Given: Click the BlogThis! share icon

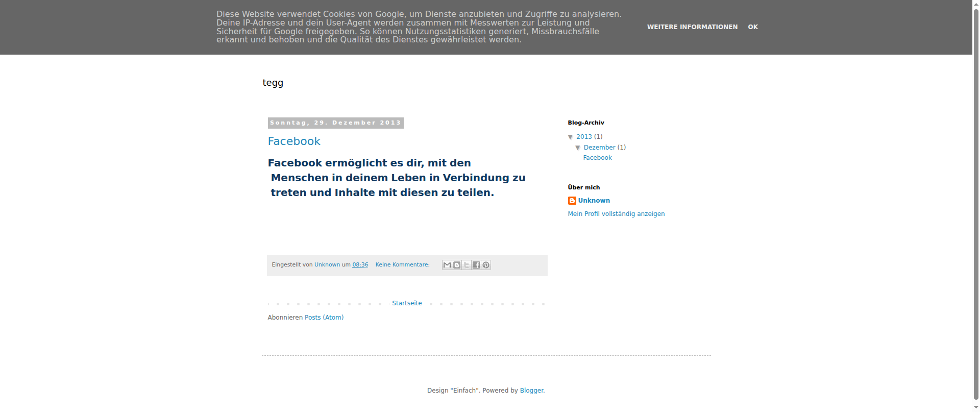Looking at the screenshot, I should pos(457,265).
